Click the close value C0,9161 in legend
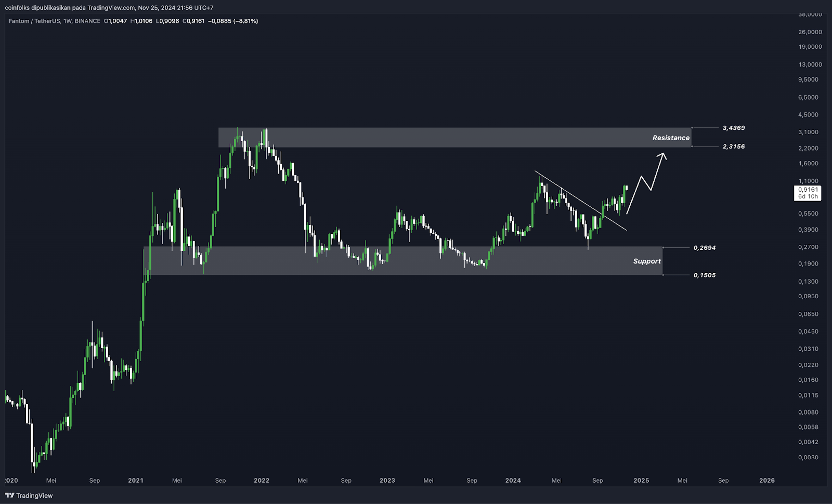 [x=193, y=21]
